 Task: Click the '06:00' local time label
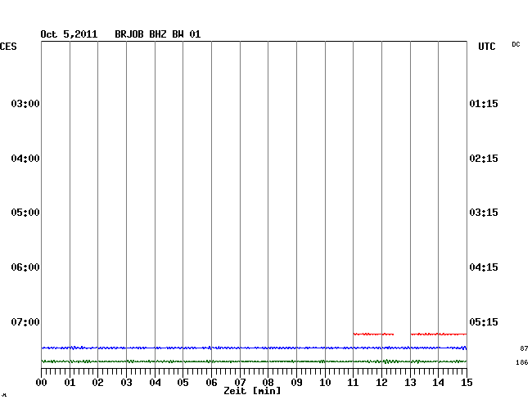point(25,267)
